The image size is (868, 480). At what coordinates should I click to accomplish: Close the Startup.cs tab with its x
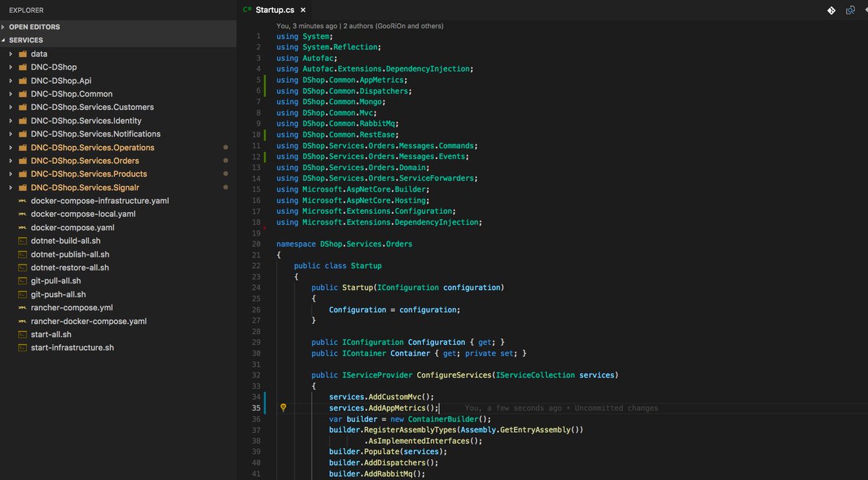pyautogui.click(x=302, y=10)
